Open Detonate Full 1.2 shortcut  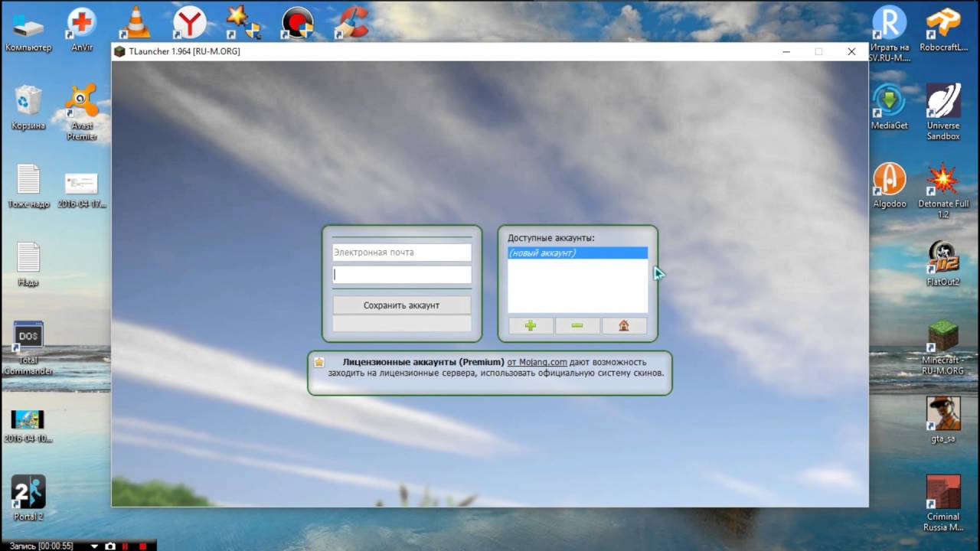point(943,191)
